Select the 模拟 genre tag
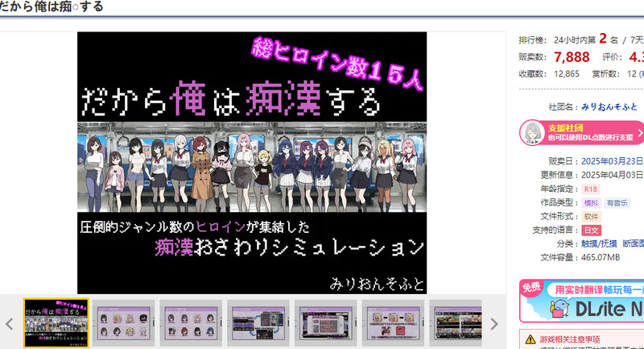Viewport: 644px width, 349px height. point(592,203)
